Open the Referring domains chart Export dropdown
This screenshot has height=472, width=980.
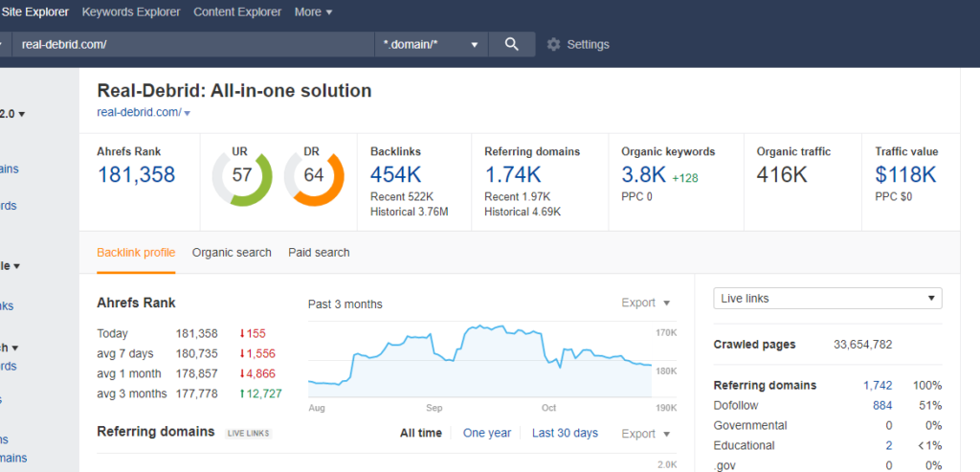(x=646, y=434)
